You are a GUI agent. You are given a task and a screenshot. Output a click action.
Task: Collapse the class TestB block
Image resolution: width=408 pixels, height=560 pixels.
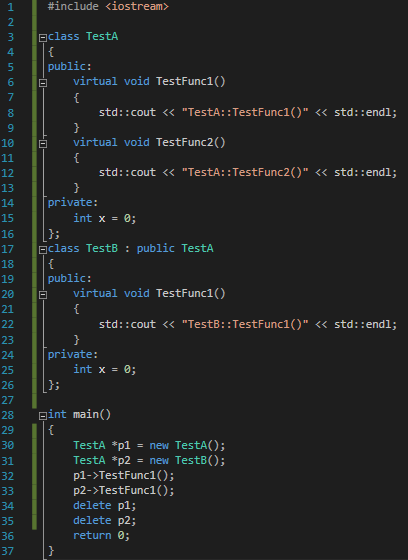click(x=43, y=250)
